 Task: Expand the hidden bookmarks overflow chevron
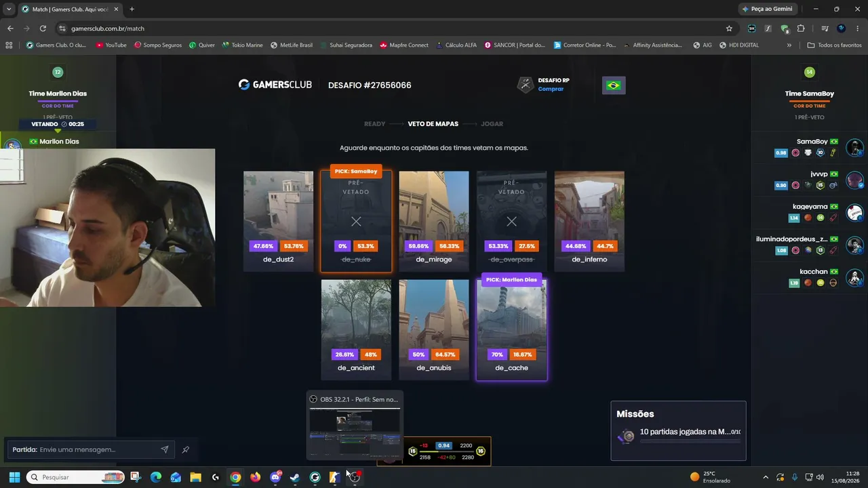(x=789, y=45)
